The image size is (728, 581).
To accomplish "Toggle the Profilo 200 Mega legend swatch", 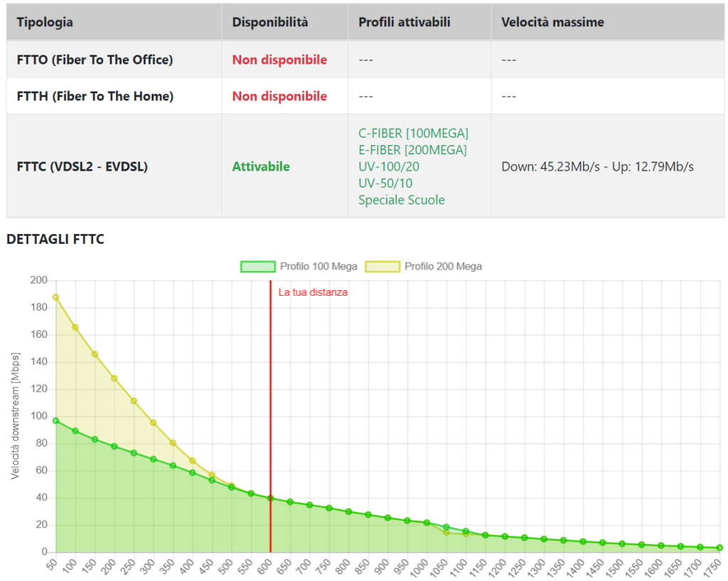I will (x=382, y=267).
